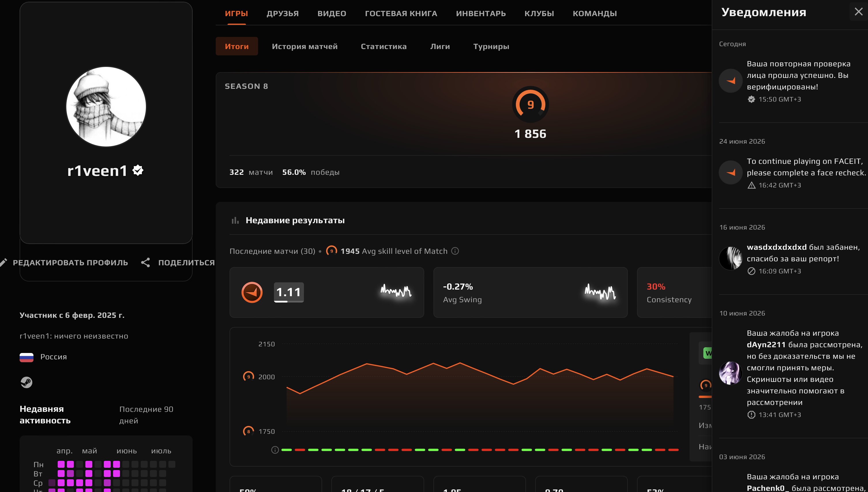
Task: Click the ban icon beside 16:09 GMT+3
Action: [x=751, y=271]
